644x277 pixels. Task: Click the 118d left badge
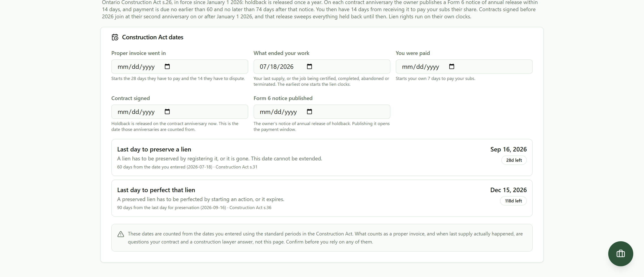(x=513, y=201)
